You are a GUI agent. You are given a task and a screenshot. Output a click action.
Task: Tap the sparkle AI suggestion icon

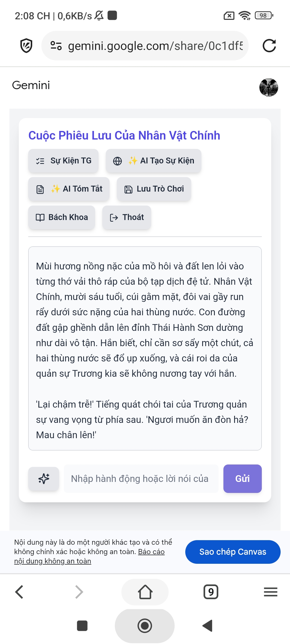click(44, 479)
